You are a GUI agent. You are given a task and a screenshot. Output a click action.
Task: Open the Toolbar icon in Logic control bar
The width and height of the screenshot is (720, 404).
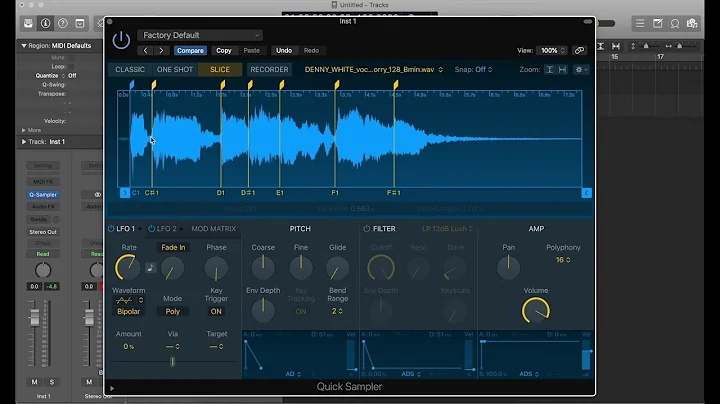coord(80,23)
